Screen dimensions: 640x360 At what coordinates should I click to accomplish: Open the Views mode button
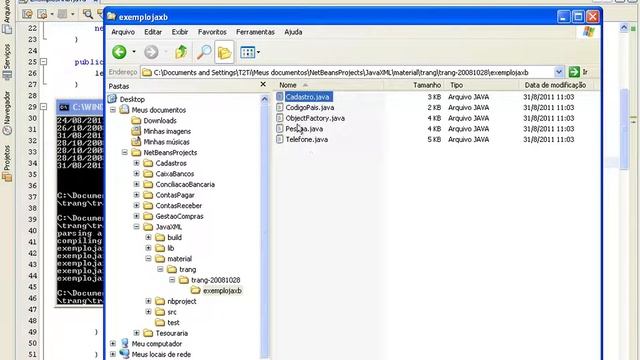tap(247, 52)
